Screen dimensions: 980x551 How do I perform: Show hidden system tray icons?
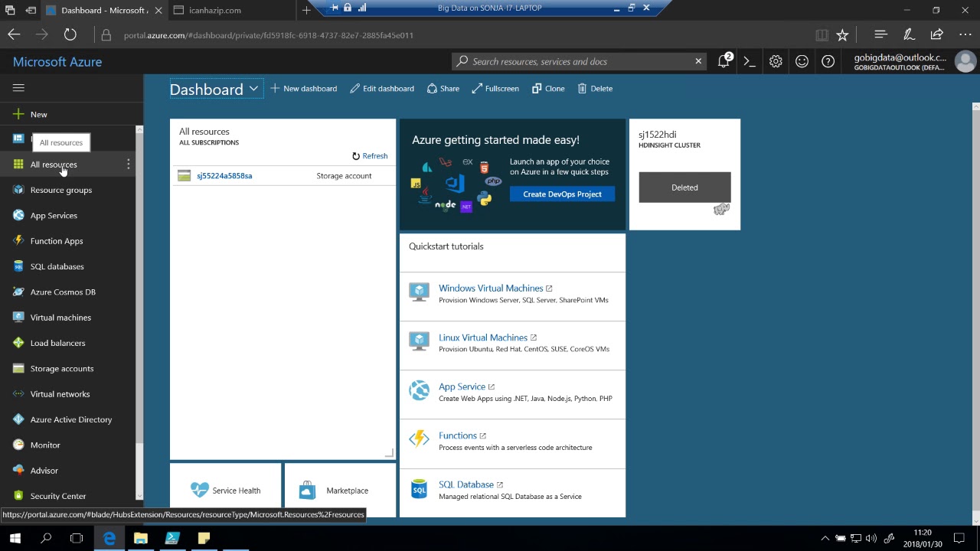[x=825, y=538]
